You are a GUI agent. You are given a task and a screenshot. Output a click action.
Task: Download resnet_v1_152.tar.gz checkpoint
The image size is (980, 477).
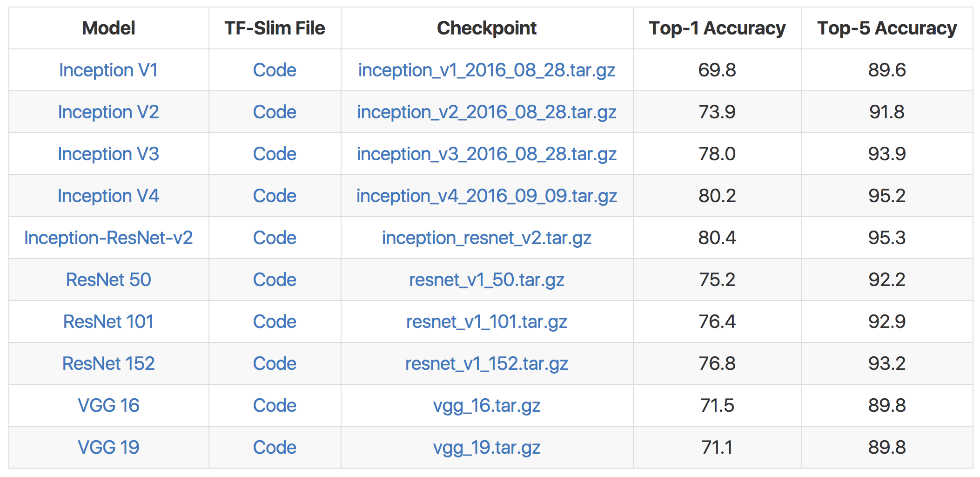coord(487,364)
